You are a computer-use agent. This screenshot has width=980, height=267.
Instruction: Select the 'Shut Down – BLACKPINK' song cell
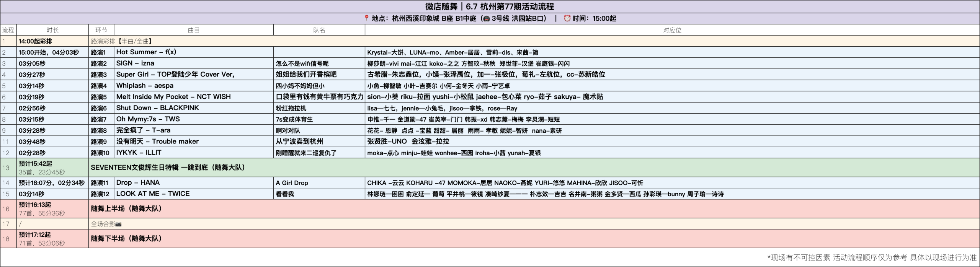(194, 108)
